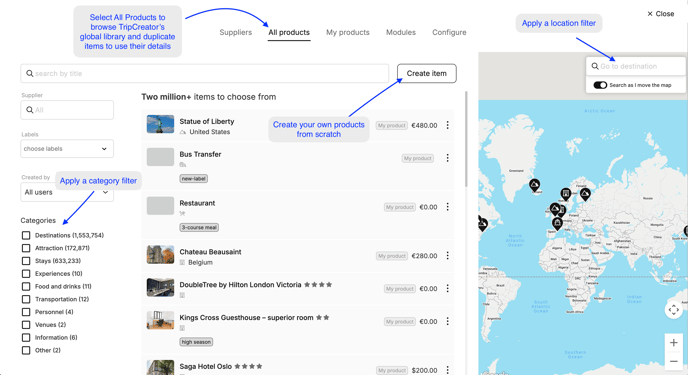Click the high season tag on Kings Cross
Image resolution: width=688 pixels, height=375 pixels.
[x=196, y=342]
